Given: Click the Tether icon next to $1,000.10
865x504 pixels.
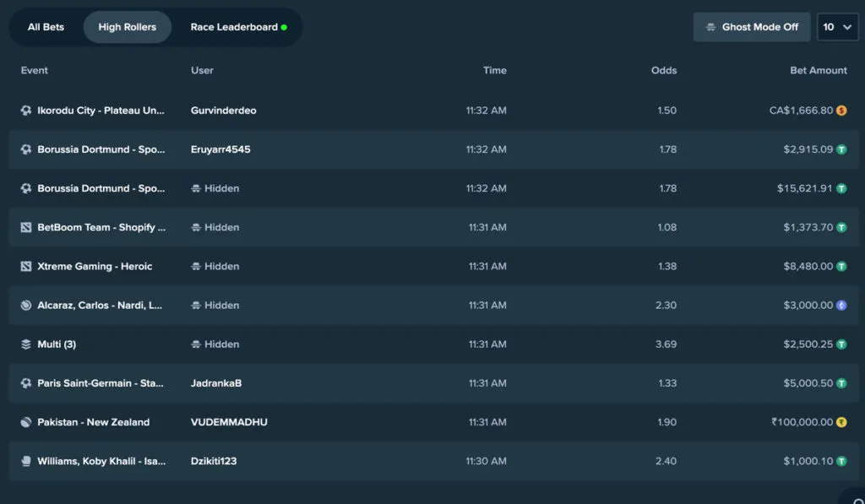Looking at the screenshot, I should pos(841,461).
